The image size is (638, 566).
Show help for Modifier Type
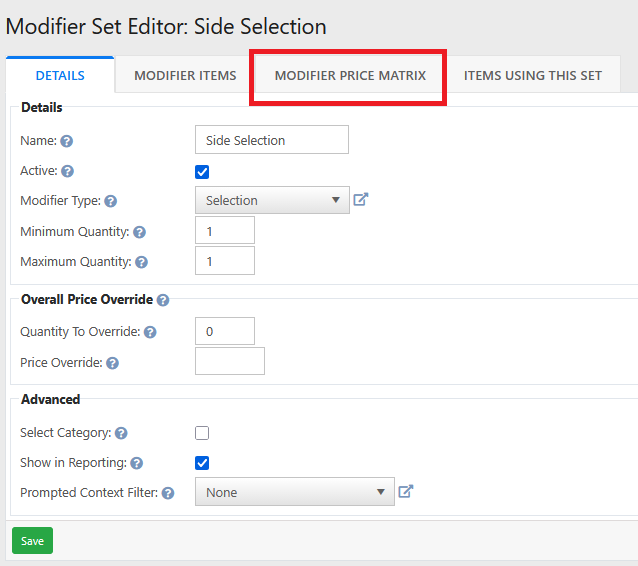111,201
